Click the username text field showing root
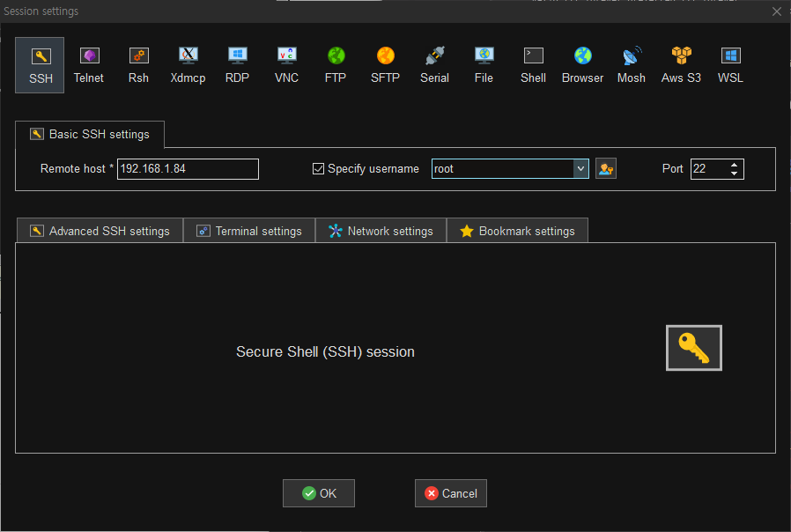This screenshot has height=532, width=791. 502,169
